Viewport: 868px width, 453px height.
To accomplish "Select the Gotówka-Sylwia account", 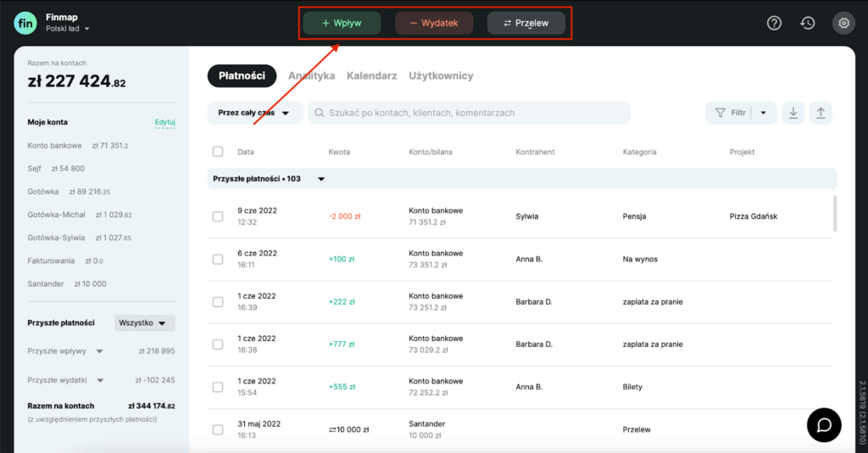I will [79, 238].
